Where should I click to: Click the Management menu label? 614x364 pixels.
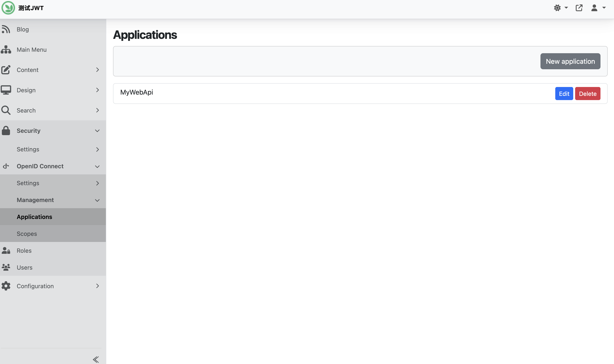[x=35, y=200]
